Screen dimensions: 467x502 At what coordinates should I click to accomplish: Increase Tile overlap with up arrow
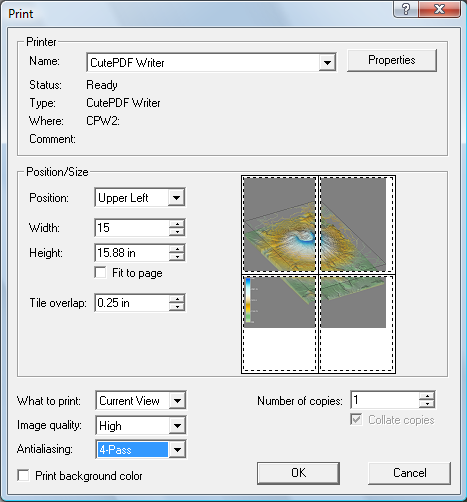[177, 299]
